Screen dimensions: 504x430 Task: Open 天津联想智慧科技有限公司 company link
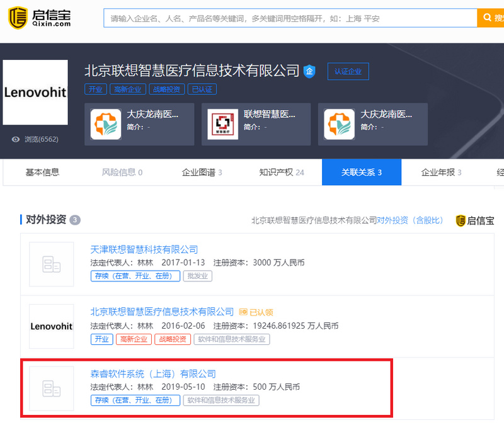pyautogui.click(x=144, y=250)
